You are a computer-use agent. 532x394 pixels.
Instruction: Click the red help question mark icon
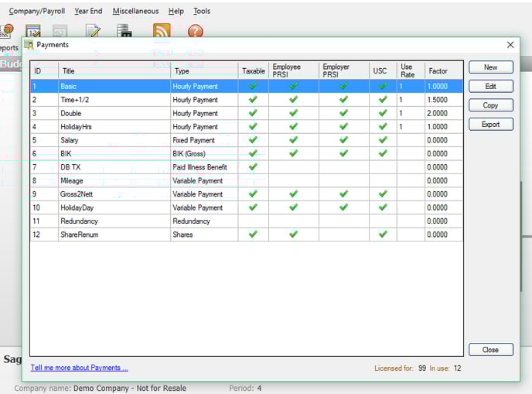(x=196, y=31)
